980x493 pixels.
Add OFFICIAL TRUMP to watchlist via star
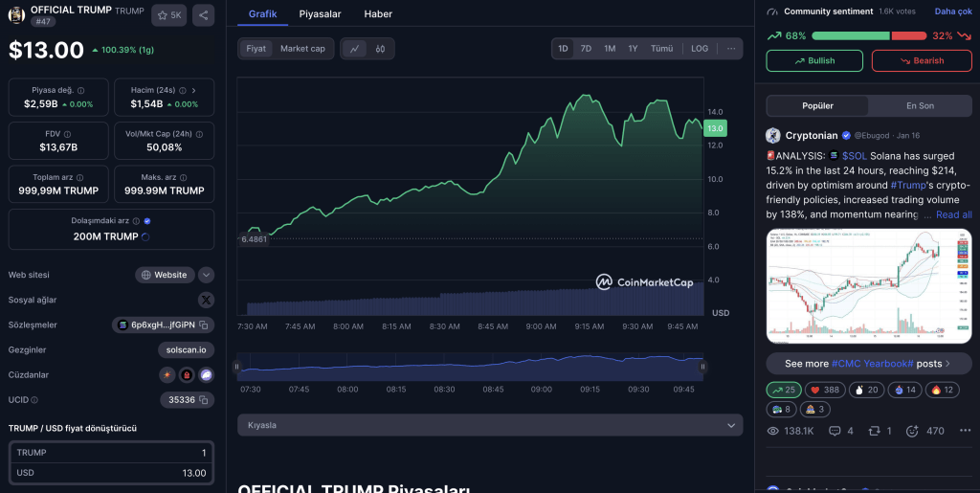[x=169, y=15]
